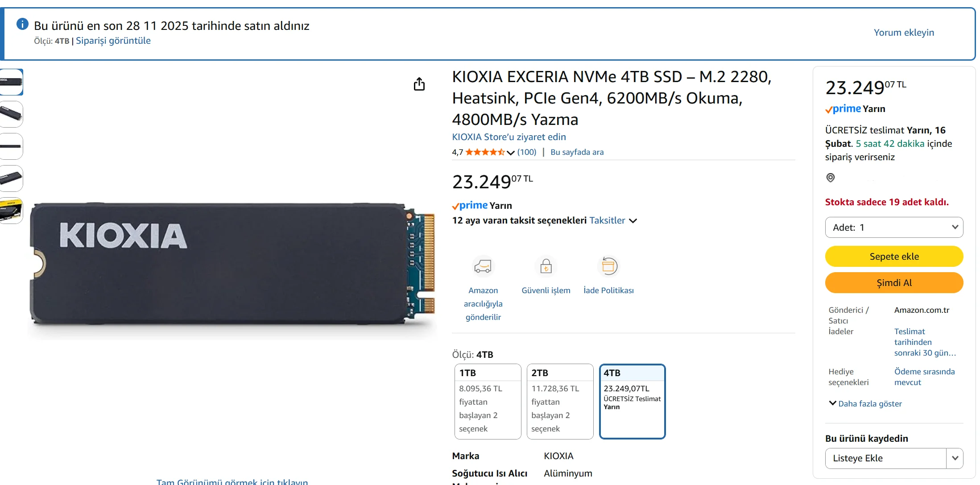Select the 1TB size option
This screenshot has width=980, height=485.
tap(488, 402)
